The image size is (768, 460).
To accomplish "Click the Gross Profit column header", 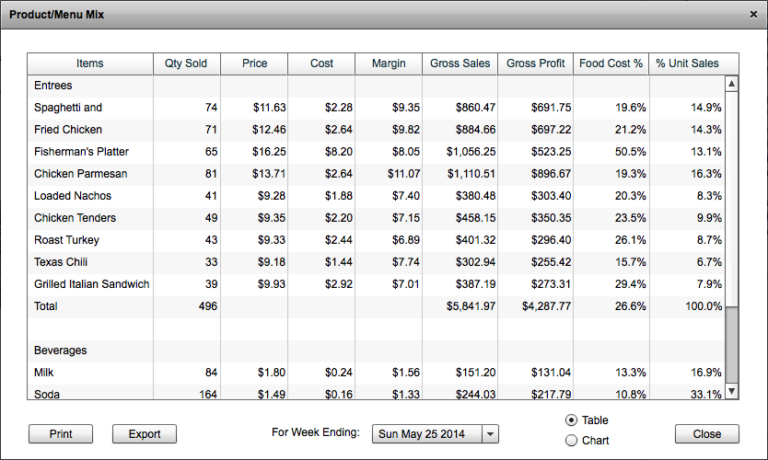I will pos(535,64).
